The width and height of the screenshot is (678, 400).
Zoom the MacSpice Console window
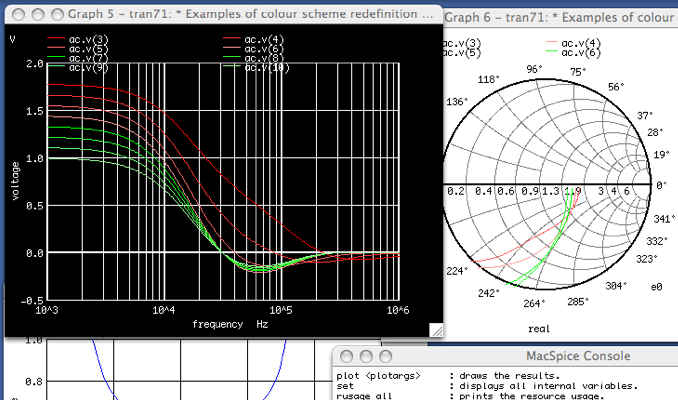pyautogui.click(x=385, y=356)
